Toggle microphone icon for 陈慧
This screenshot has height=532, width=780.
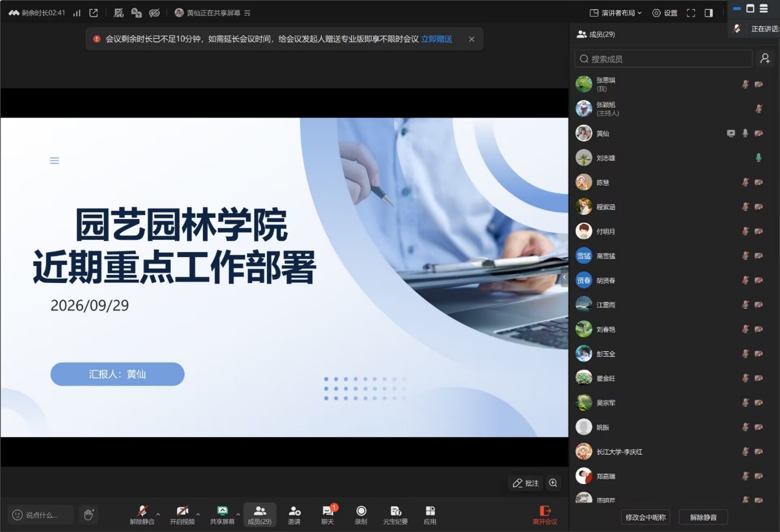745,182
